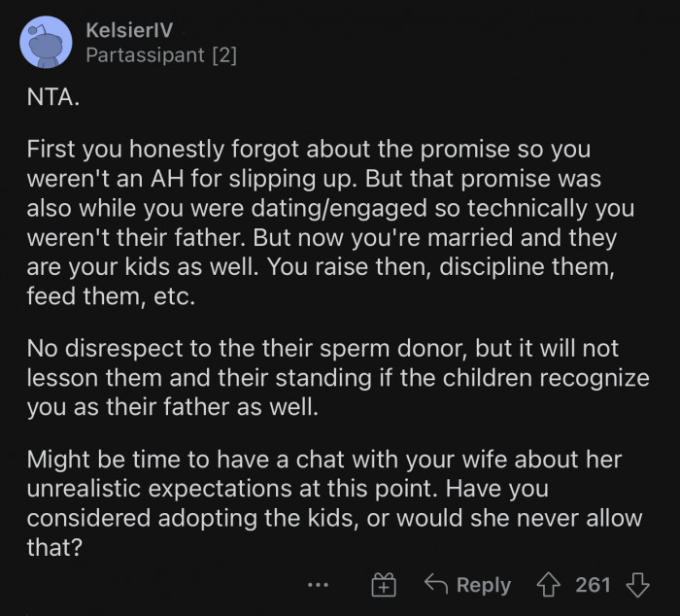This screenshot has width=680, height=616.
Task: Upvote the comment by KelsierIV
Action: tap(550, 585)
